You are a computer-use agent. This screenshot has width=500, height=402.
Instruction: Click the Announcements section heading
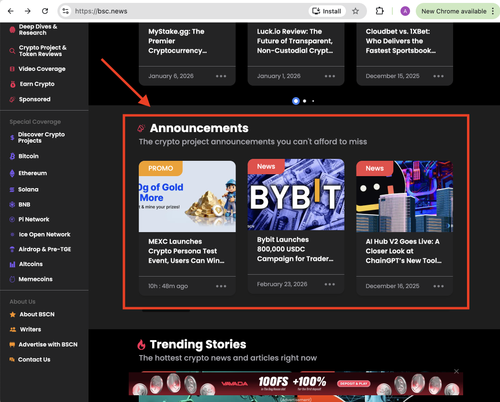(199, 128)
